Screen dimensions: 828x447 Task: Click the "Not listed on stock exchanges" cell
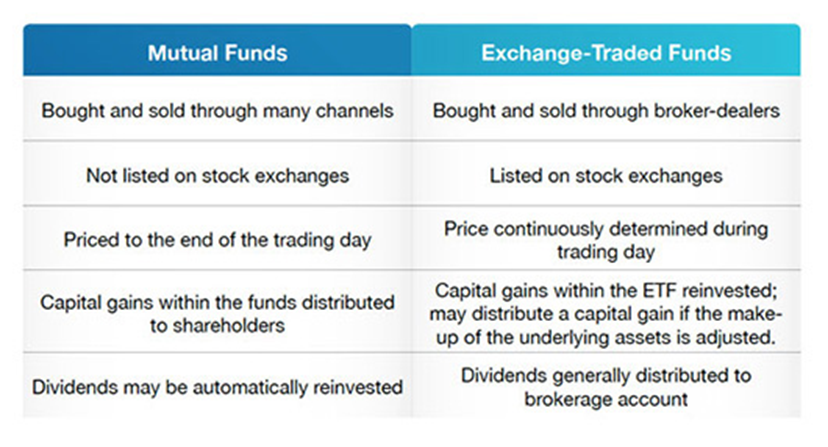[x=217, y=175]
